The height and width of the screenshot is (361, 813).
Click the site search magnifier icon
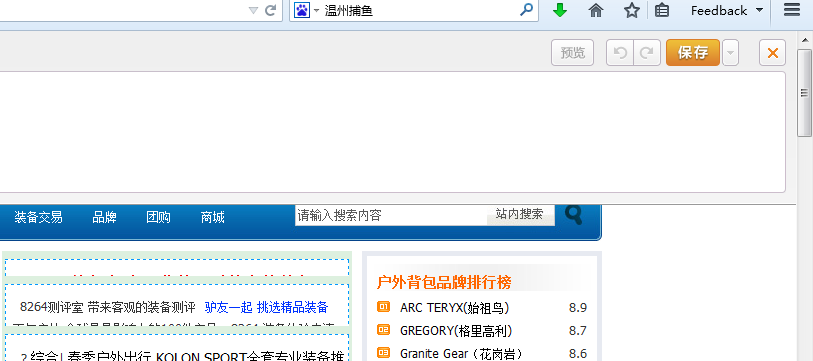tap(573, 215)
